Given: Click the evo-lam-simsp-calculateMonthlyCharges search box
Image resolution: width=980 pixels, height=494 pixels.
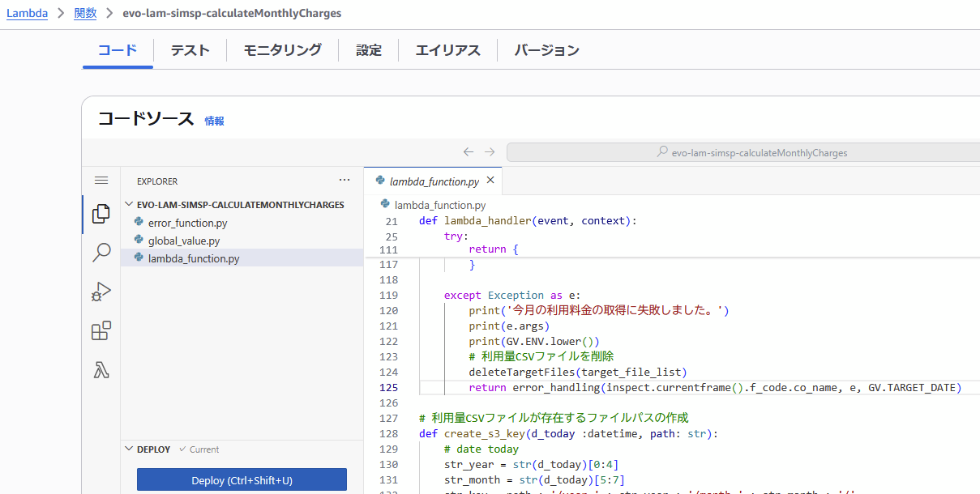Looking at the screenshot, I should coord(742,152).
